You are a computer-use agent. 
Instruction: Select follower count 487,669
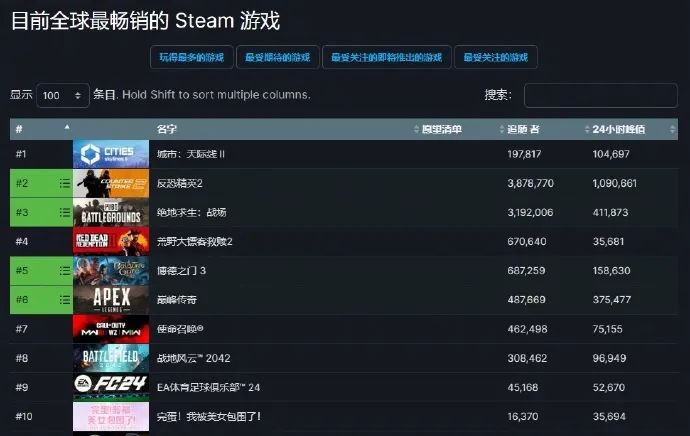[x=526, y=300]
